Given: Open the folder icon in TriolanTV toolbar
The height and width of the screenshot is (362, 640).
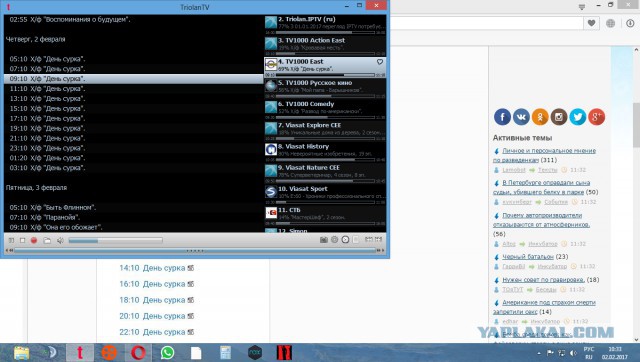Looking at the screenshot, I should tap(47, 240).
